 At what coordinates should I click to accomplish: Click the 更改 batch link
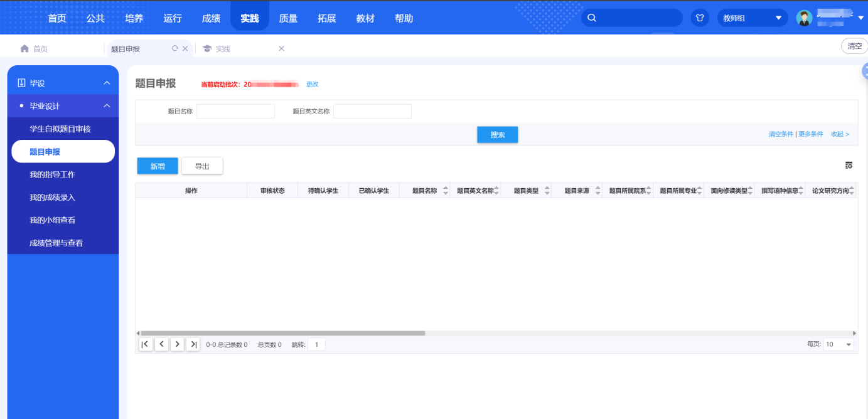[312, 84]
